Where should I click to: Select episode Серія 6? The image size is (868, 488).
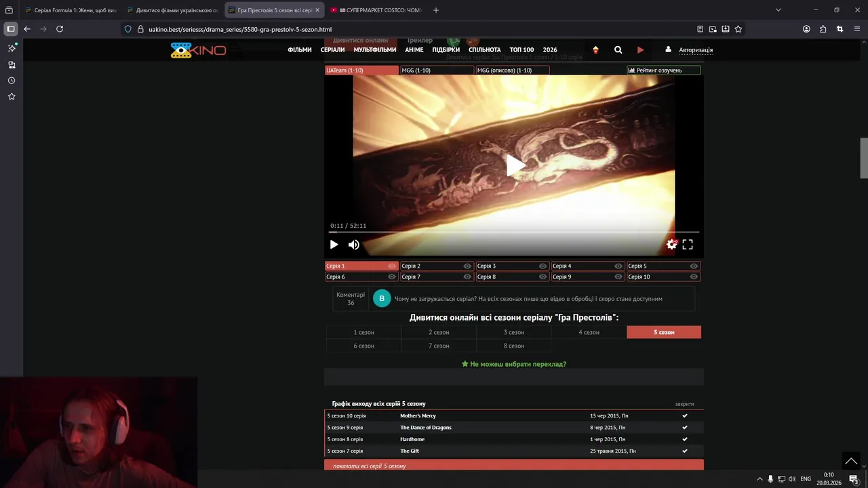click(x=361, y=277)
